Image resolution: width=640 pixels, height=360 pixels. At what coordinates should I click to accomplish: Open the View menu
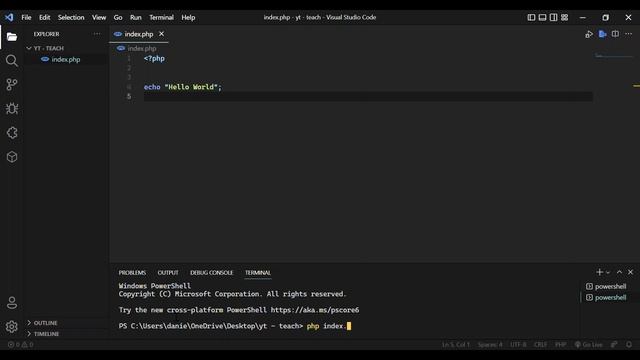[99, 18]
